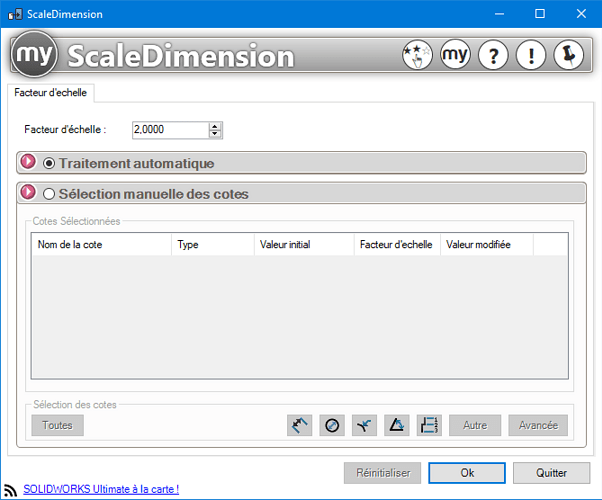Click the rating stars icon in header
The width and height of the screenshot is (602, 500).
[417, 55]
